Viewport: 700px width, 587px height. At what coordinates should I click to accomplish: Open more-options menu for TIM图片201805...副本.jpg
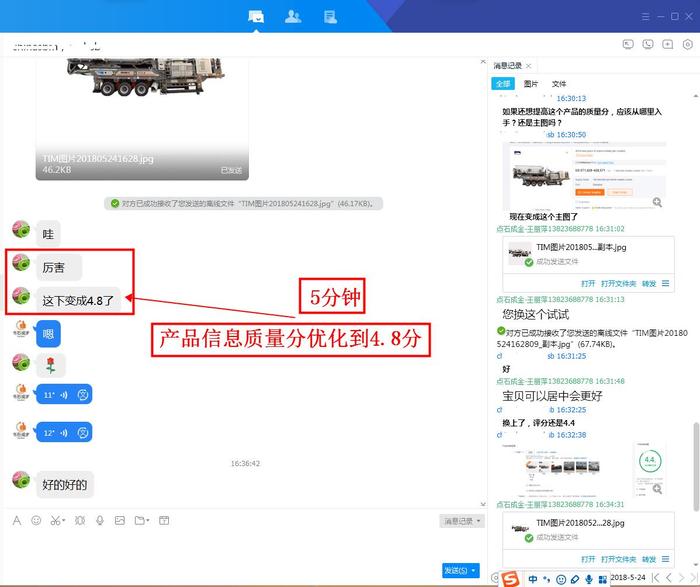click(666, 283)
